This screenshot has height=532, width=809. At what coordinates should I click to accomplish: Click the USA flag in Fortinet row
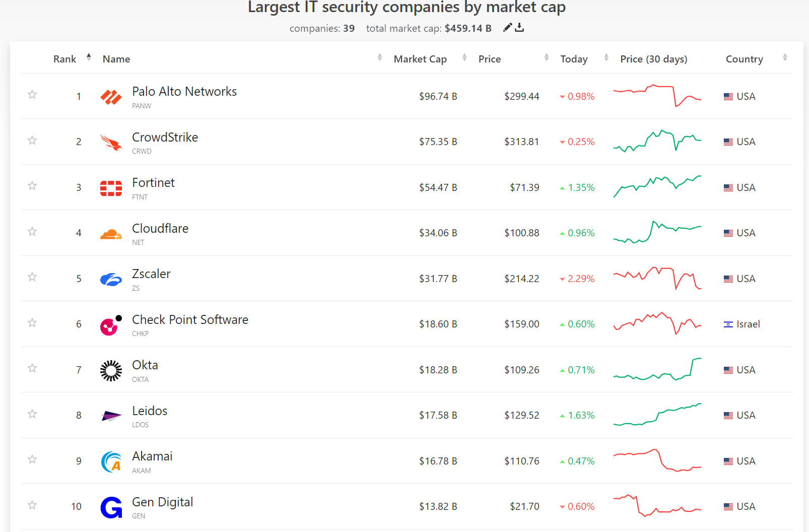[728, 188]
